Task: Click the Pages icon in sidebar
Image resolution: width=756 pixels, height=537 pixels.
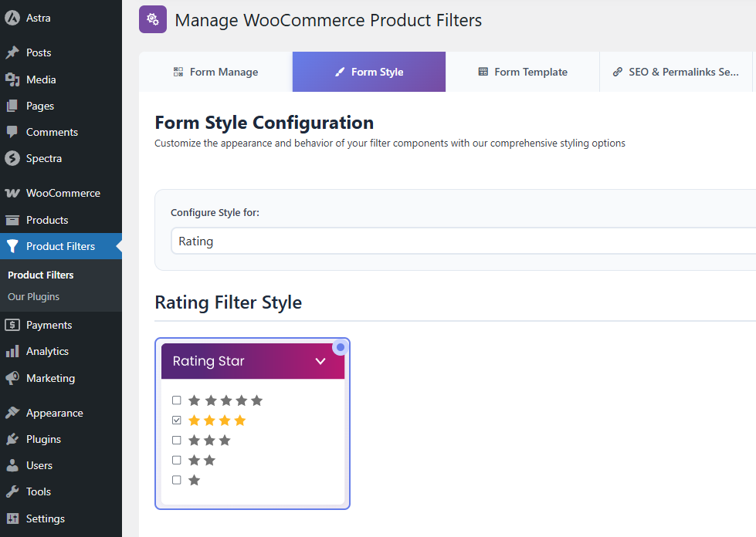Action: [12, 106]
